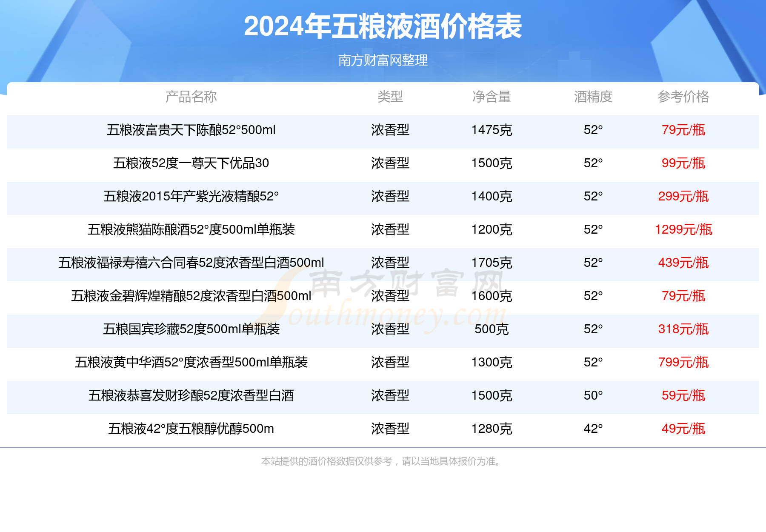The width and height of the screenshot is (766, 532).
Task: Click the 1300克 net content cell
Action: pos(492,363)
